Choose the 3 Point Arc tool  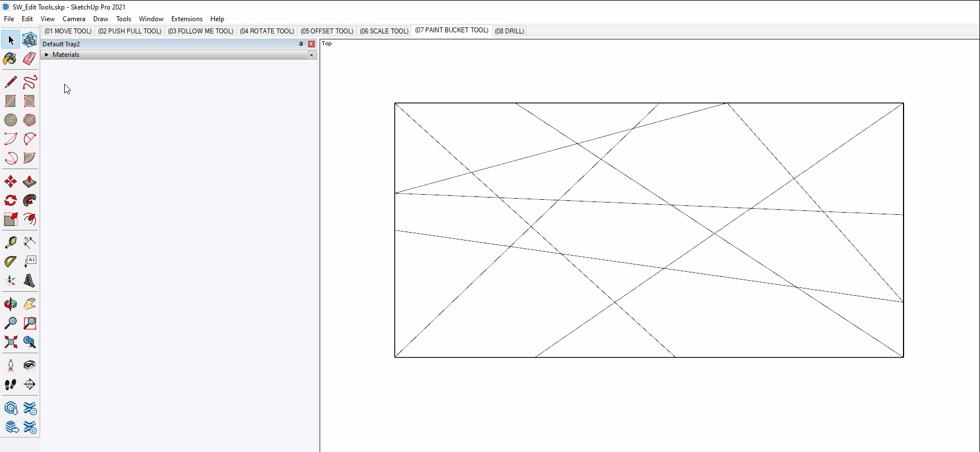(x=11, y=158)
